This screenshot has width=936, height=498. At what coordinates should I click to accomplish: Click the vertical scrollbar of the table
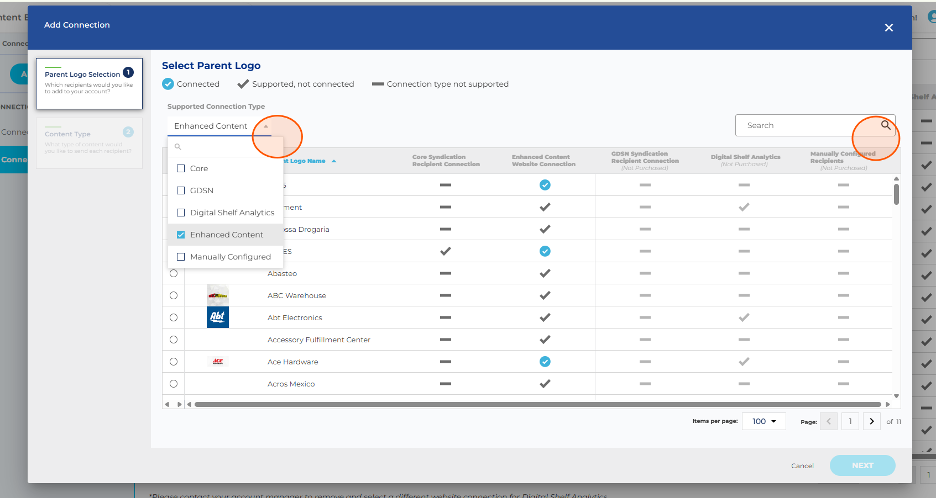tap(896, 195)
